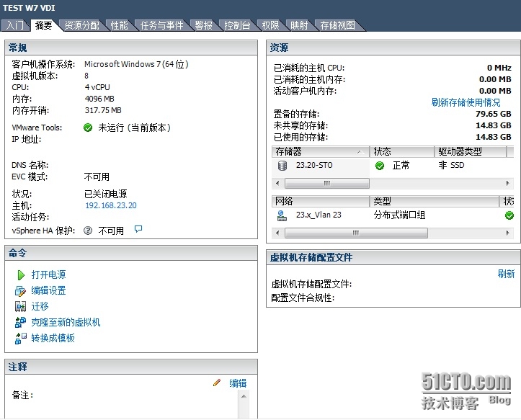Screen dimensions: 521x420
Task: Switch to the 控制台 tab
Action: click(x=237, y=25)
